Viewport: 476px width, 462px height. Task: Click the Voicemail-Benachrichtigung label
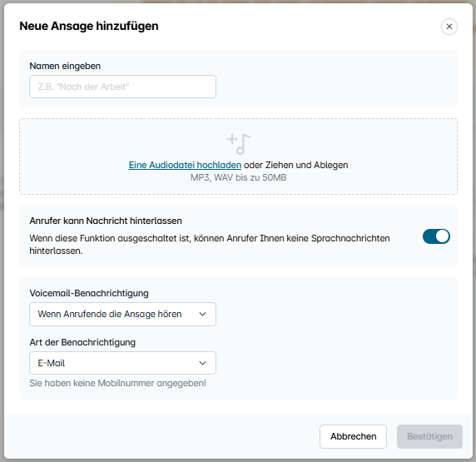pyautogui.click(x=89, y=293)
